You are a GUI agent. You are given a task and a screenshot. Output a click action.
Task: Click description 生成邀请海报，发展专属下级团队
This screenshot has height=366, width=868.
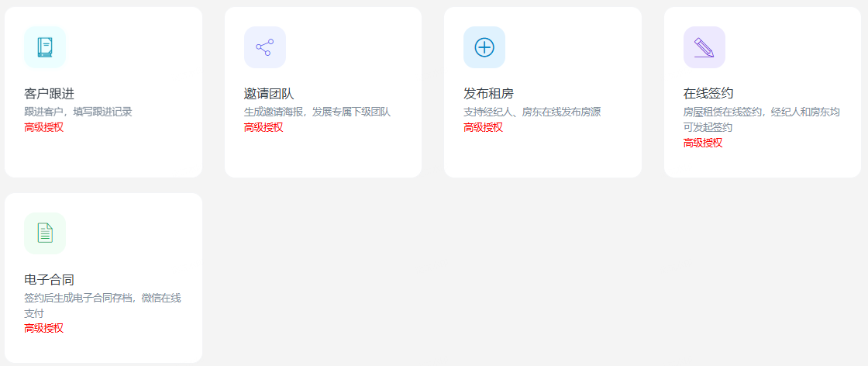click(317, 112)
